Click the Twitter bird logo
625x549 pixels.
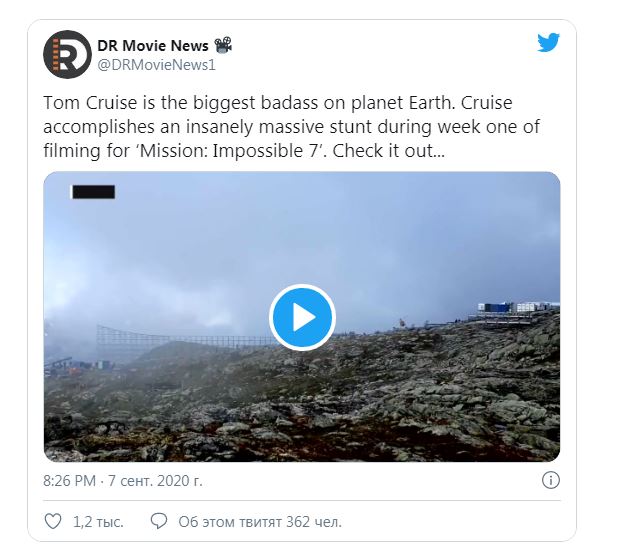coord(548,43)
